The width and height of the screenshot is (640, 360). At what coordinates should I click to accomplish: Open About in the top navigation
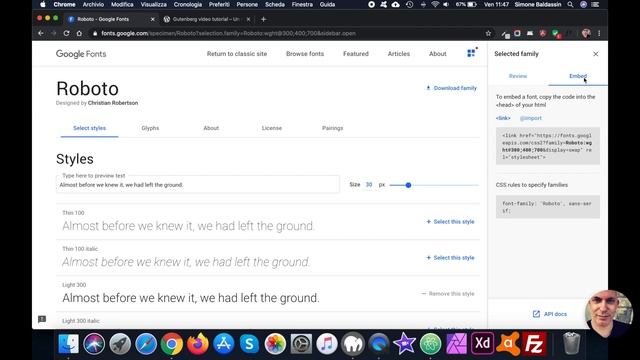[x=438, y=53]
